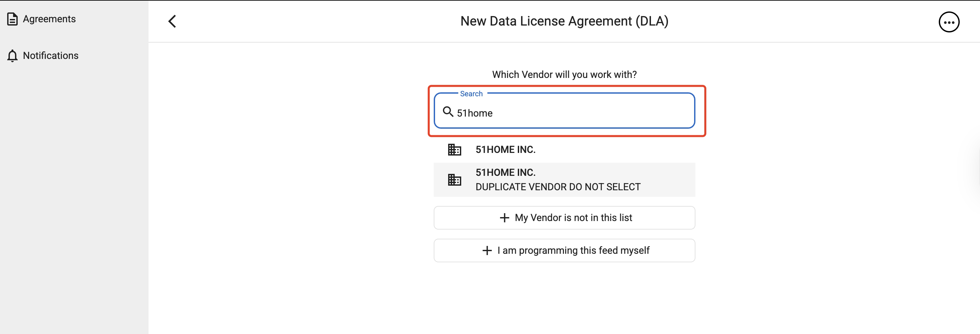Image resolution: width=980 pixels, height=334 pixels.
Task: Click the DUPLICATE VENDOR DO NOT SELECT subtitle
Action: (x=558, y=187)
